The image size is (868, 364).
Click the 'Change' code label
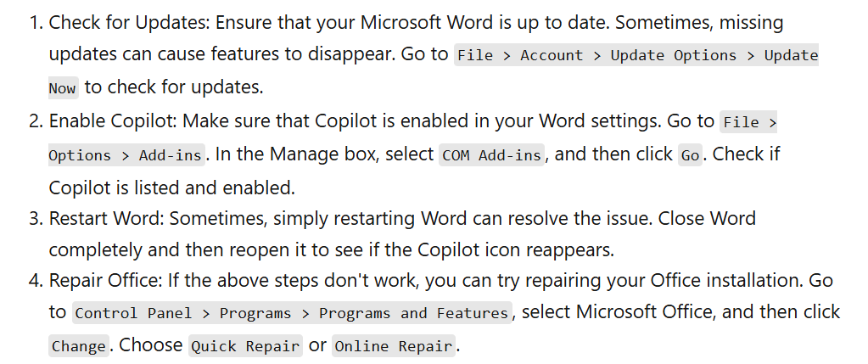coord(78,345)
